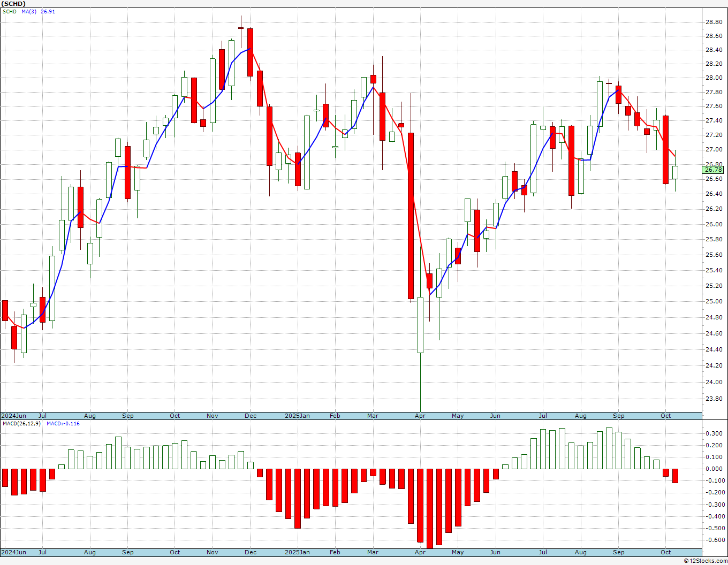Viewport: 728px width, 565px height.
Task: Select the SCHD legend label
Action: [10, 12]
